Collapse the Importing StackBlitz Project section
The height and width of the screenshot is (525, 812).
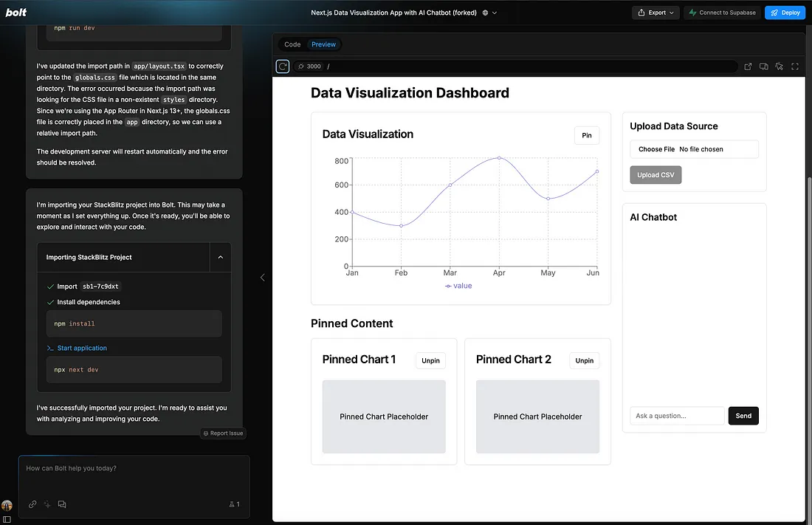pyautogui.click(x=220, y=258)
